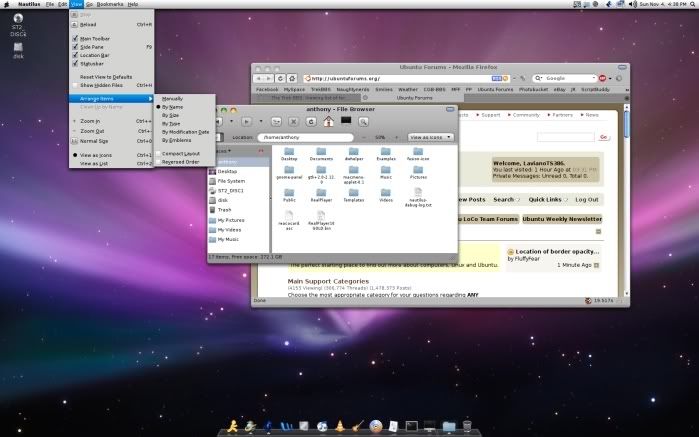Open the Places side pane dropdown
Image resolution: width=699 pixels, height=437 pixels.
223,151
